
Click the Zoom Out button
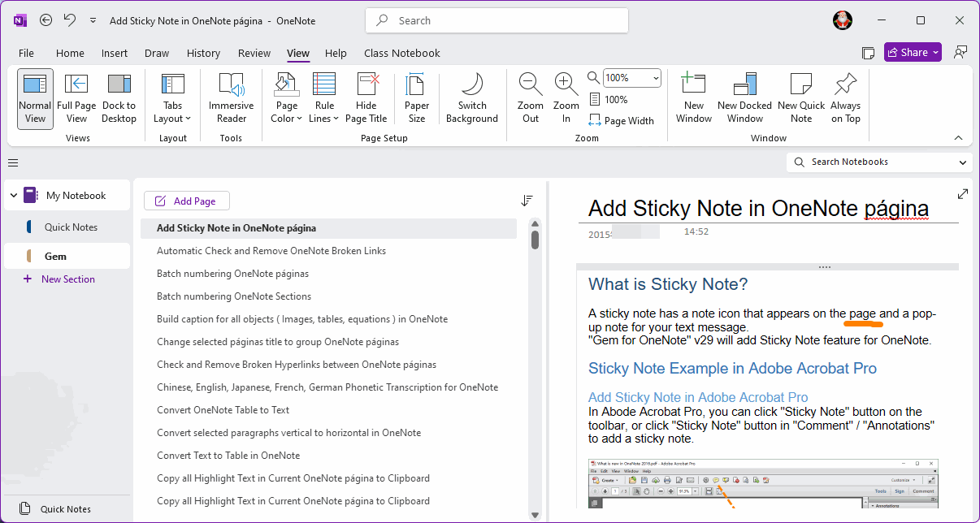tap(531, 99)
